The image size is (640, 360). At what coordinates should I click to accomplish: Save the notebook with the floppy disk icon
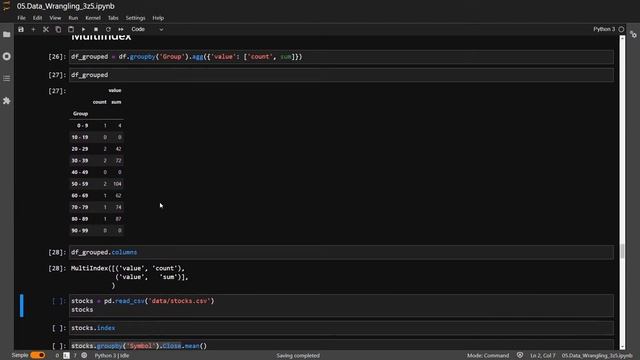(21, 29)
